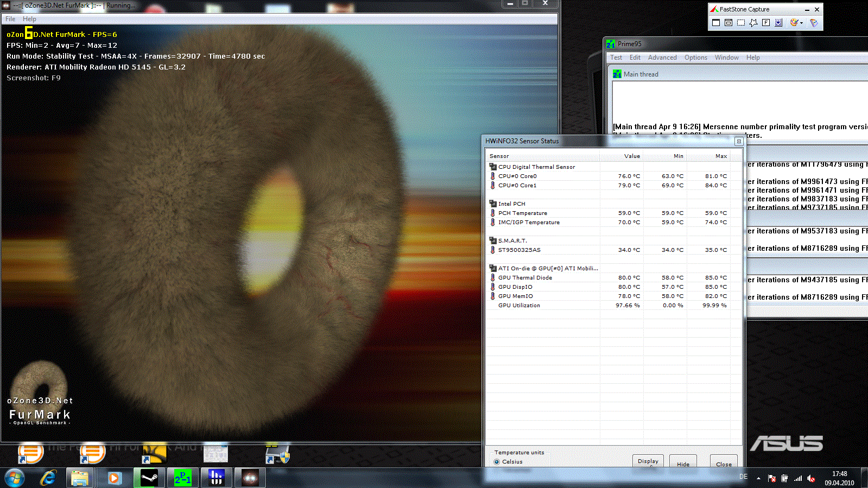Click muted volume tray icon

(811, 478)
